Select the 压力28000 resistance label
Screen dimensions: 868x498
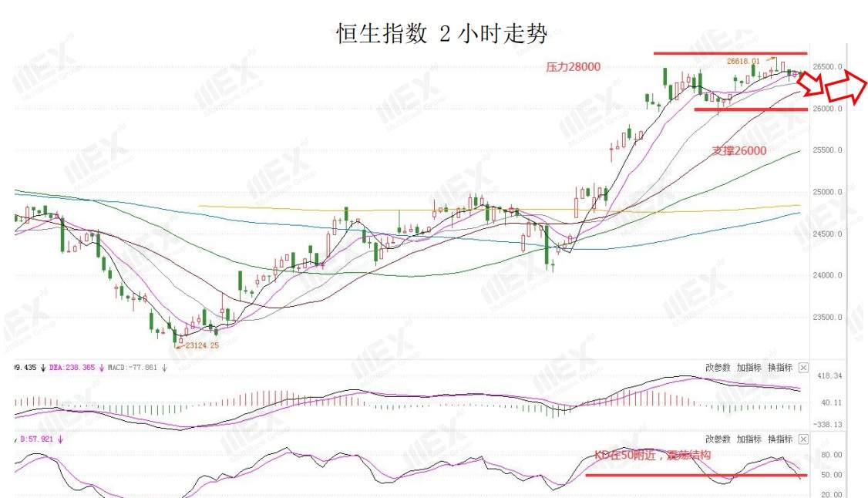coord(573,67)
